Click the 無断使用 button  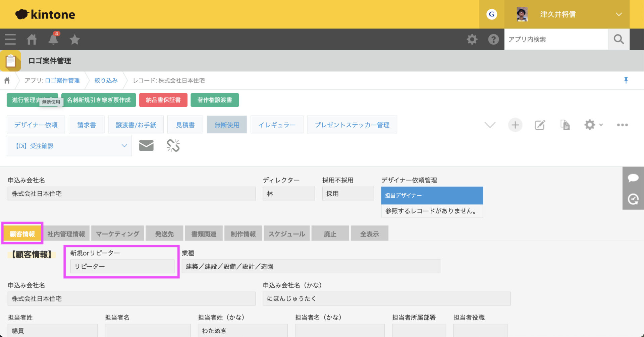(x=227, y=125)
